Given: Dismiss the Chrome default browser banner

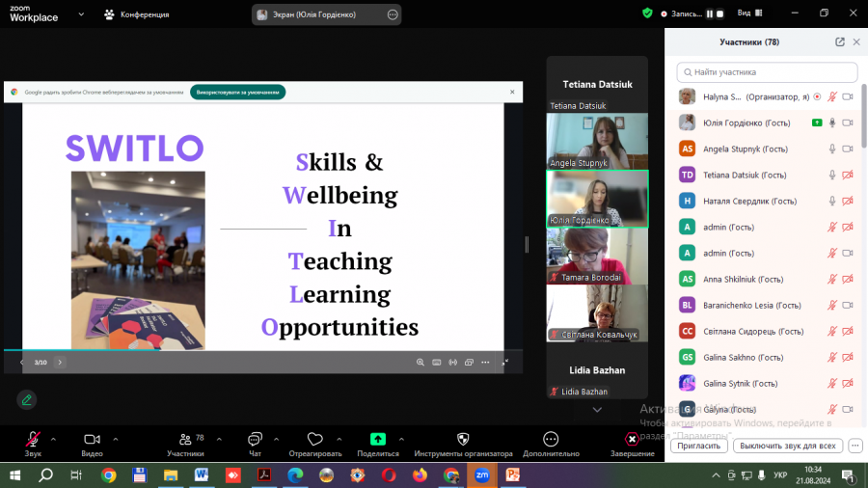Looking at the screenshot, I should 512,92.
